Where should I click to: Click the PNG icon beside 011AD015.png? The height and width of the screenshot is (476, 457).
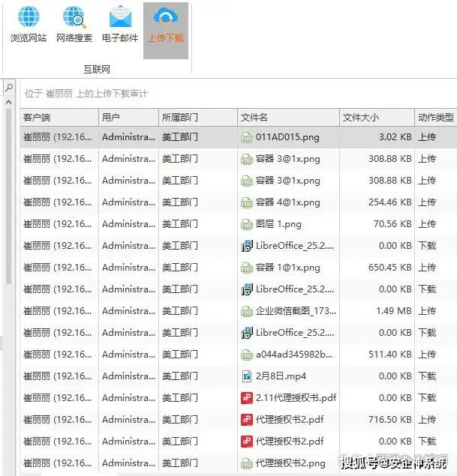click(247, 137)
